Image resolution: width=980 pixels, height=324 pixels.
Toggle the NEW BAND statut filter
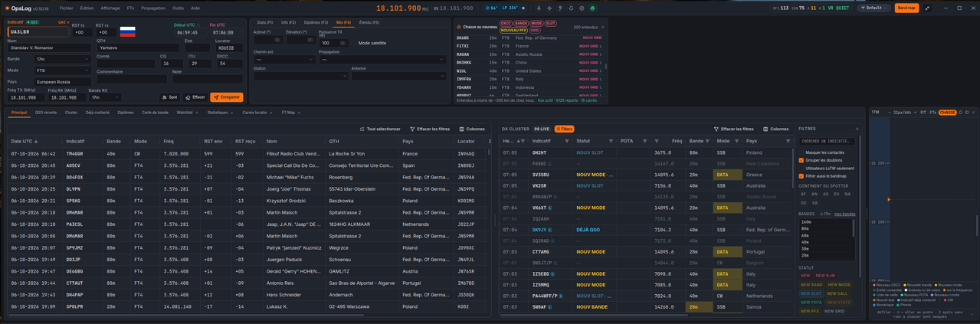click(811, 284)
